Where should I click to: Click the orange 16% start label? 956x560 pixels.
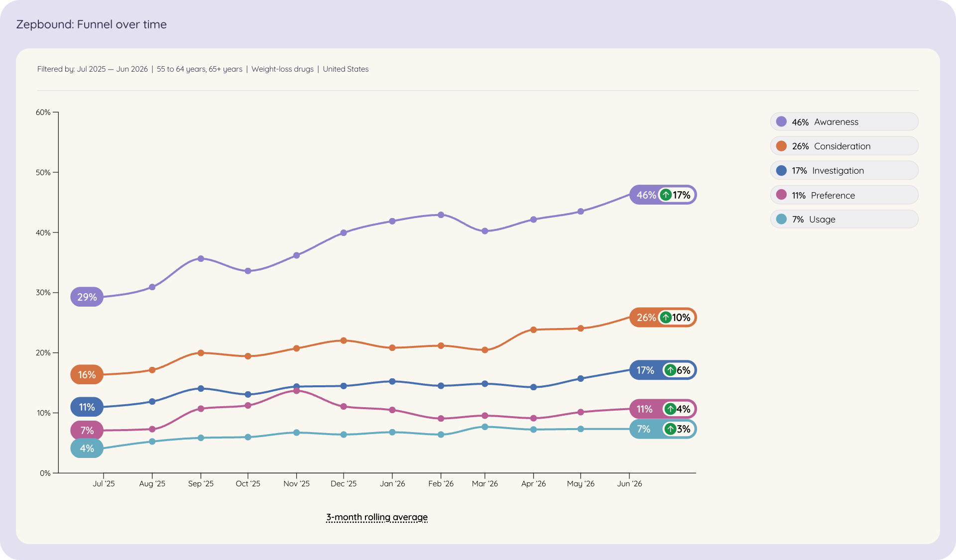(87, 375)
